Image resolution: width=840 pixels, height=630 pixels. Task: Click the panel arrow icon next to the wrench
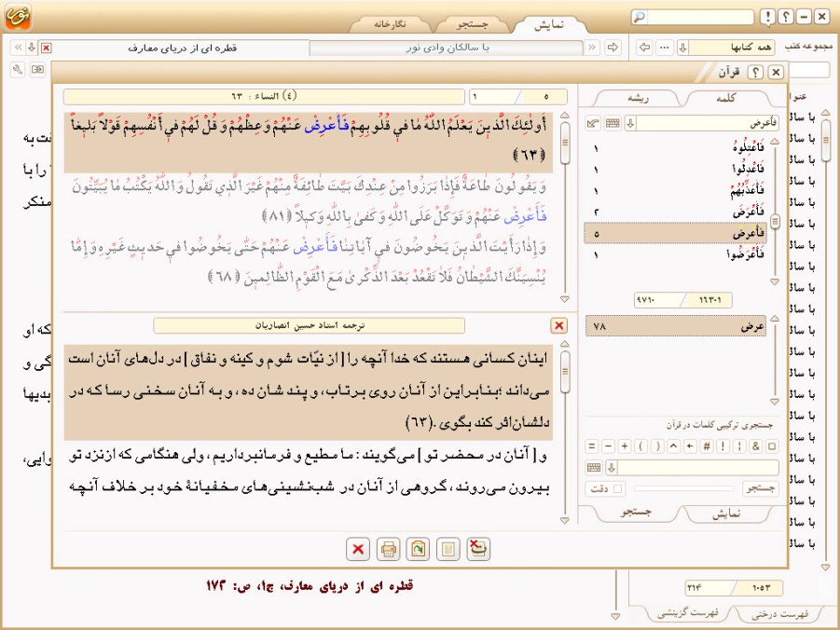click(37, 69)
